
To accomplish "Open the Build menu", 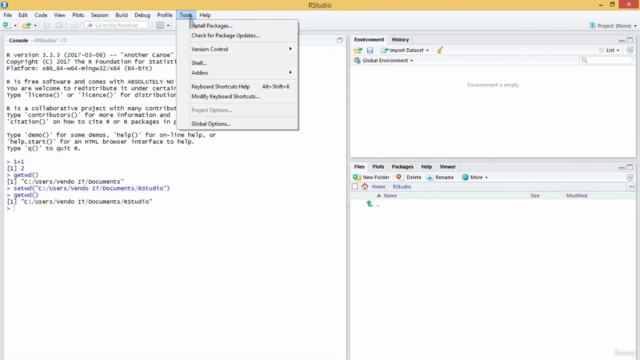I will coord(122,15).
